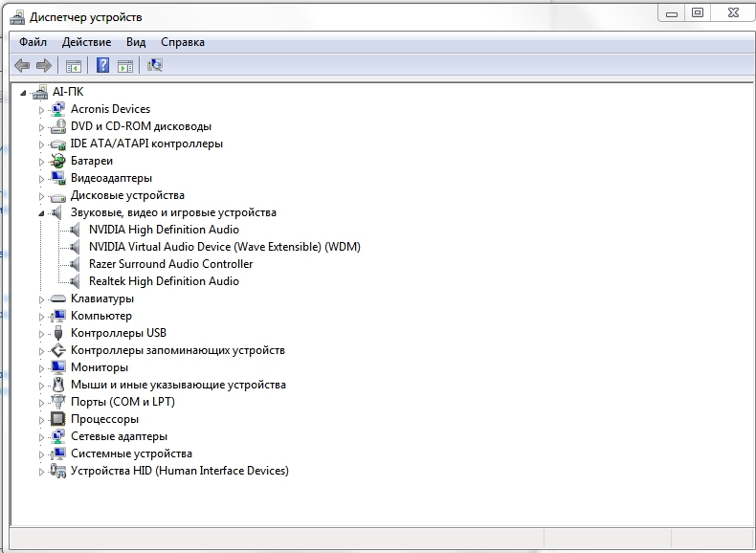
Task: Open the Файл menu
Action: pyautogui.click(x=33, y=42)
